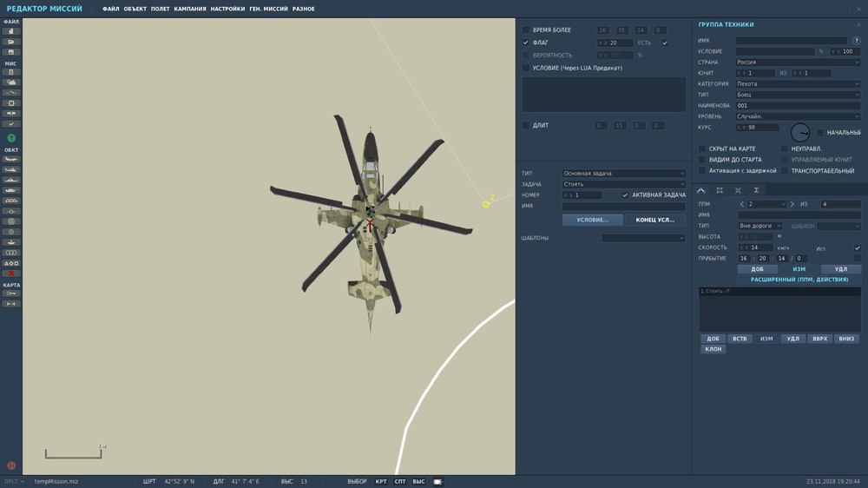The image size is (868, 488).
Task: Open the УРОВЕНЬ dropdown showing Случайн.
Action: 798,116
